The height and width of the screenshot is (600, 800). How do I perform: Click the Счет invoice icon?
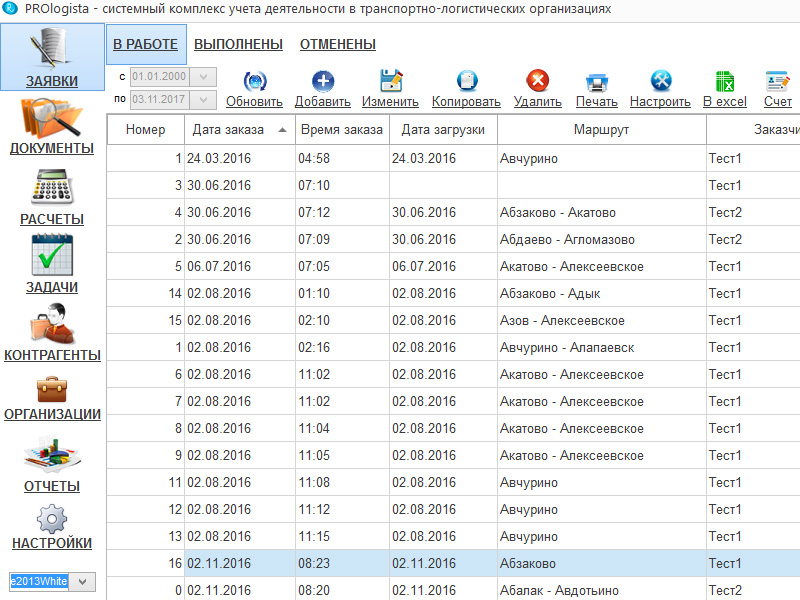pos(778,82)
